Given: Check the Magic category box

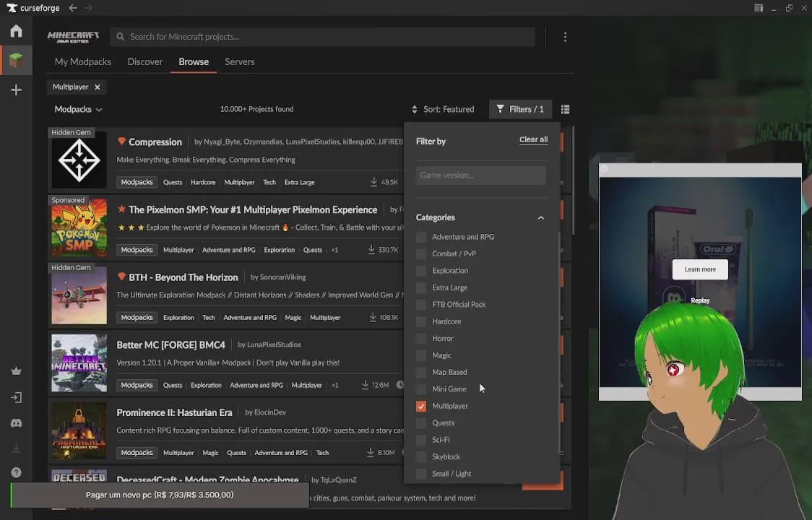Looking at the screenshot, I should pos(421,355).
